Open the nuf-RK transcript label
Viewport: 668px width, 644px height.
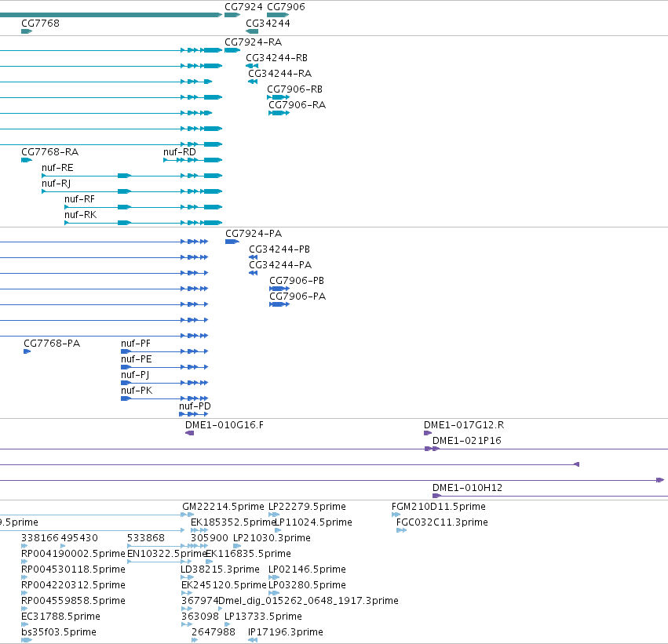80,215
